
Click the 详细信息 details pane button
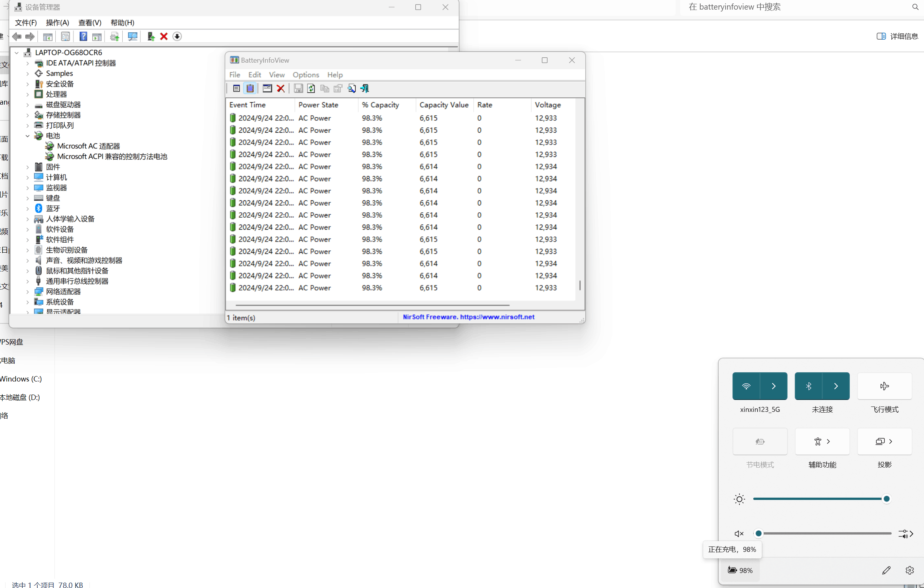(897, 36)
